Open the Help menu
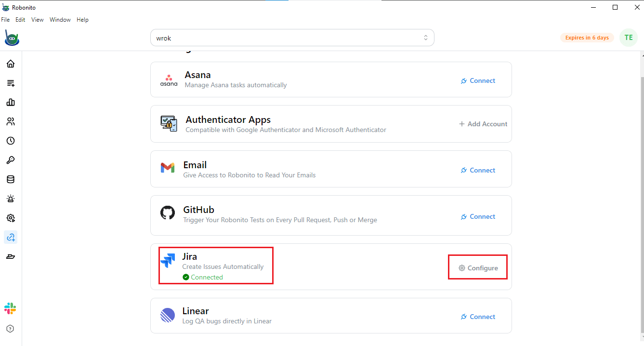This screenshot has height=346, width=644. pyautogui.click(x=82, y=20)
